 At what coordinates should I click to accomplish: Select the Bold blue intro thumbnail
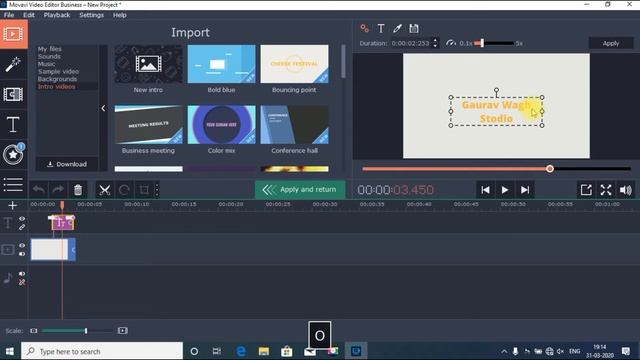pos(221,64)
